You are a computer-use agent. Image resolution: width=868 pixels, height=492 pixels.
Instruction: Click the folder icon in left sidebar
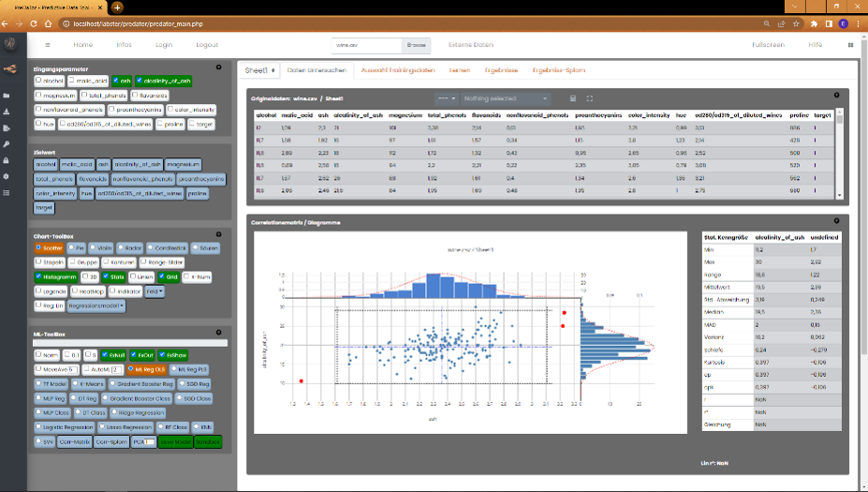pos(8,96)
